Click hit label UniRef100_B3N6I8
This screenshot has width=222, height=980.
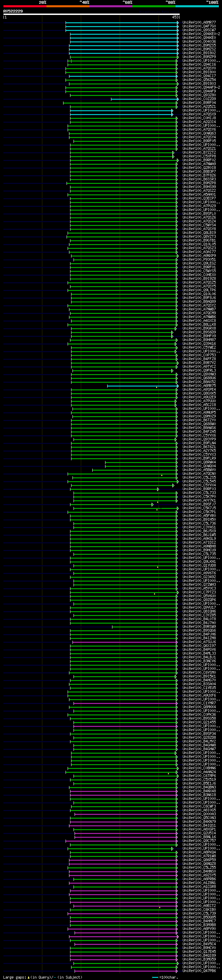pyautogui.click(x=199, y=795)
